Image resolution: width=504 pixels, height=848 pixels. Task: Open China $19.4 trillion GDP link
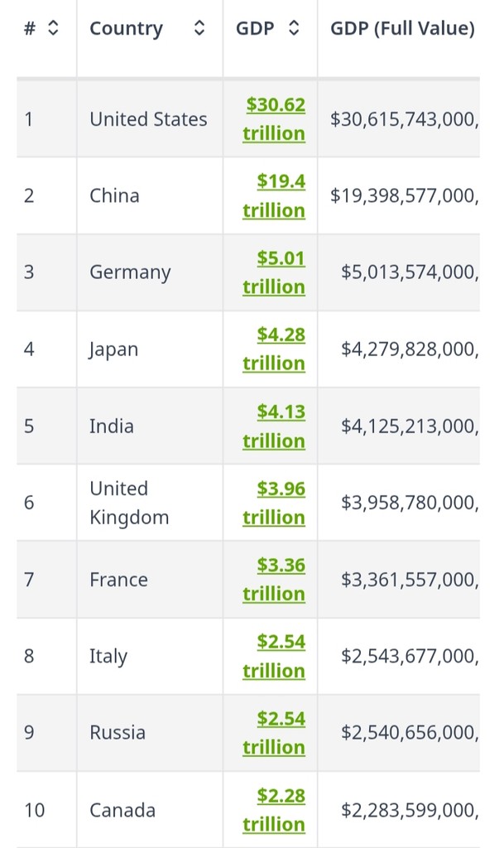(275, 196)
